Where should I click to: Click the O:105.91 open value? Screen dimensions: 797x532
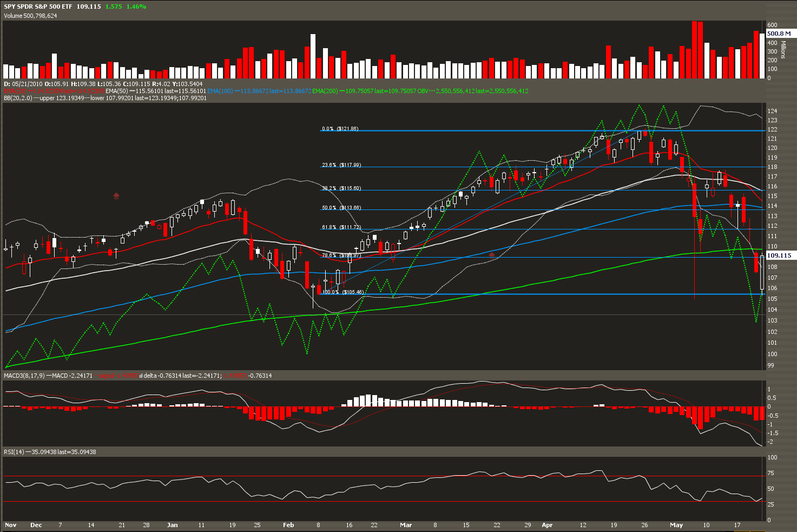56,84
